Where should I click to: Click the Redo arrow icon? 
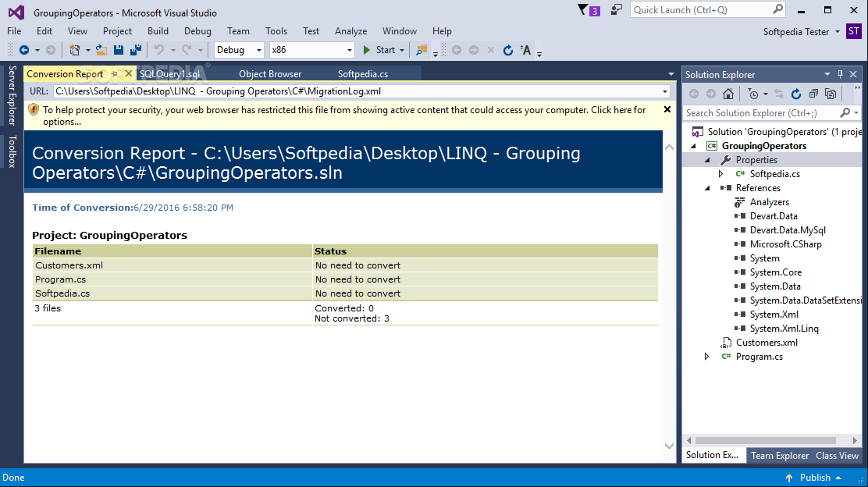[x=187, y=50]
